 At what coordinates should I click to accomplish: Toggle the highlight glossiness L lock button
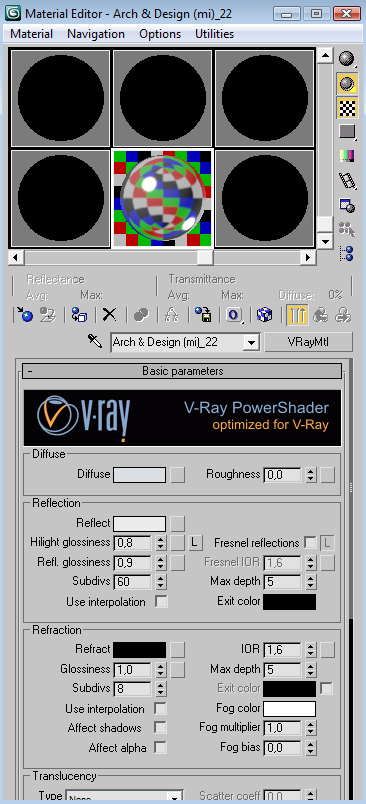(x=195, y=542)
